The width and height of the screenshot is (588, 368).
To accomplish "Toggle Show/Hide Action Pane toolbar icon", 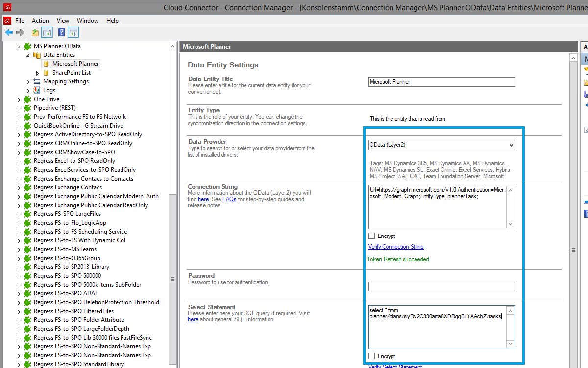I will 73,33.
